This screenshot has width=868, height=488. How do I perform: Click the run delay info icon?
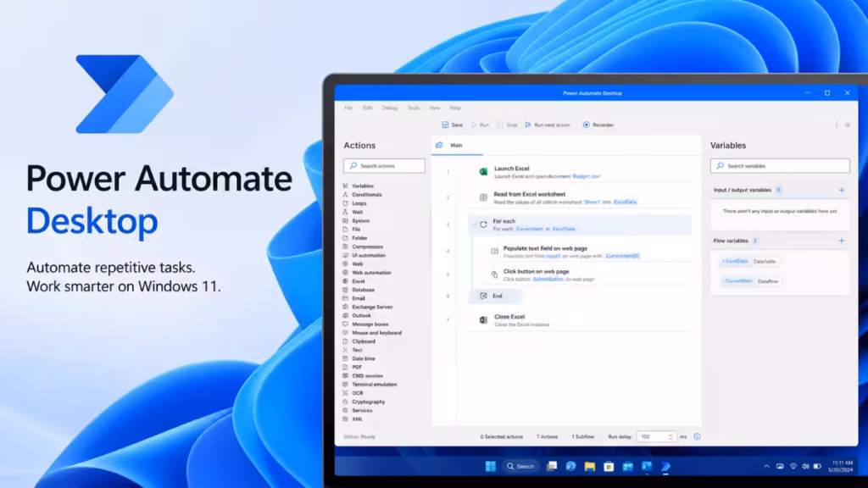[x=697, y=436]
